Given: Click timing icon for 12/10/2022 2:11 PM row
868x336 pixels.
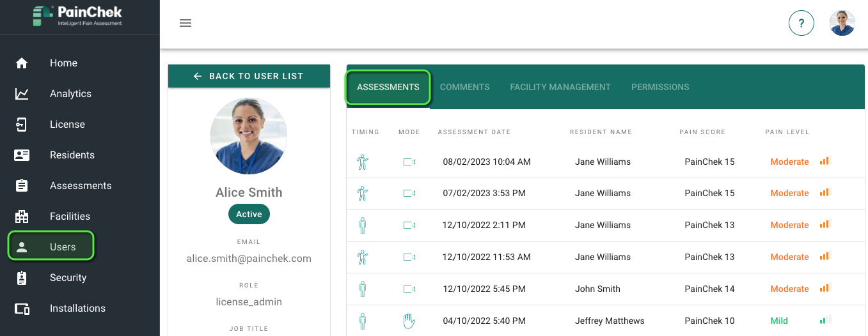Looking at the screenshot, I should (363, 225).
